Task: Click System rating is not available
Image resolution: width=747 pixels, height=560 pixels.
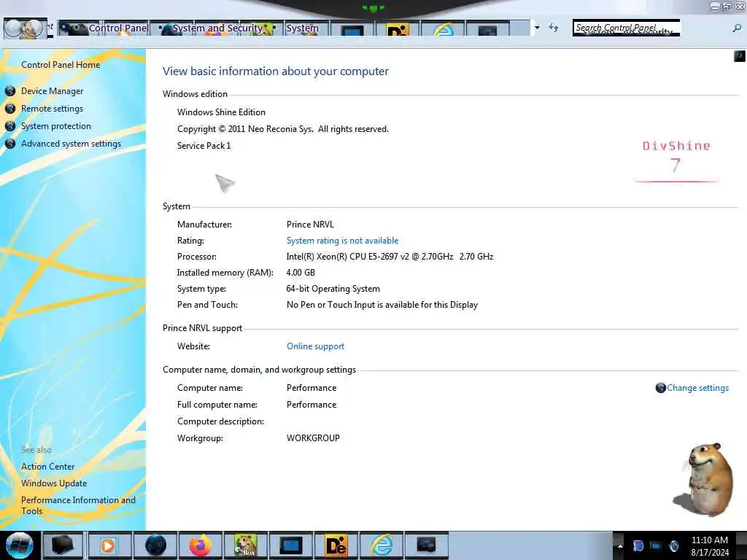Action: [342, 241]
